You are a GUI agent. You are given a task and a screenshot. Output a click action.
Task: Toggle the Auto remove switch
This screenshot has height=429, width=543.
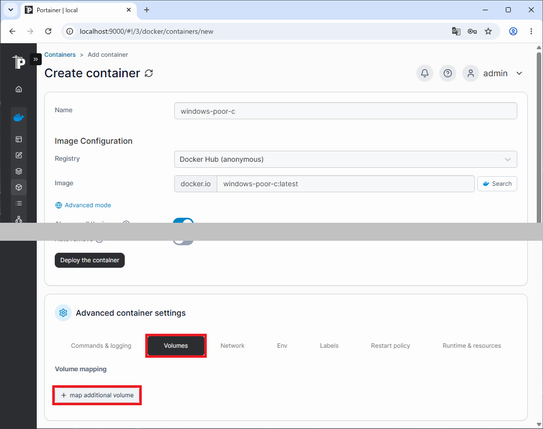click(183, 242)
